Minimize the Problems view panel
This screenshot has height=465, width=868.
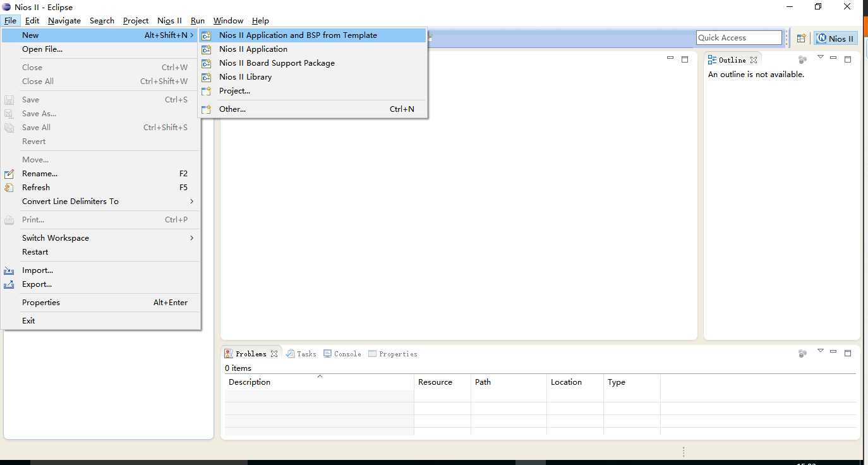click(x=833, y=353)
